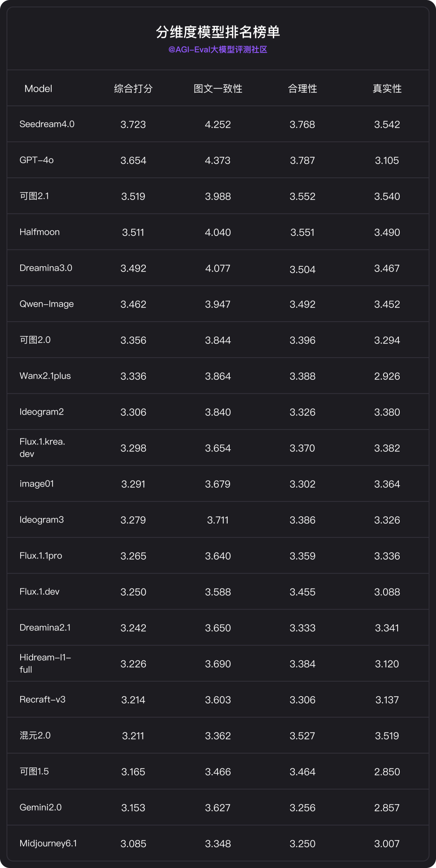Select the 混元2.0 row label
Screen dimensions: 436x868
click(35, 735)
